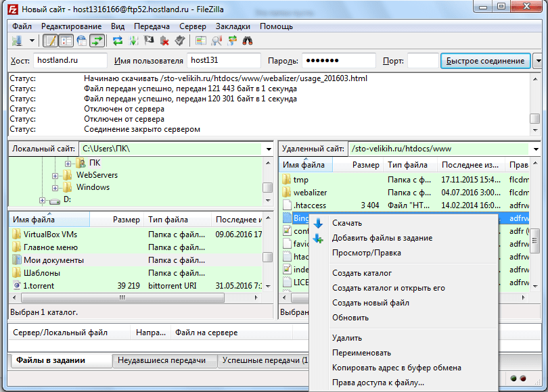Select the Шаблоны folder row
548x392 pixels.
(x=136, y=273)
